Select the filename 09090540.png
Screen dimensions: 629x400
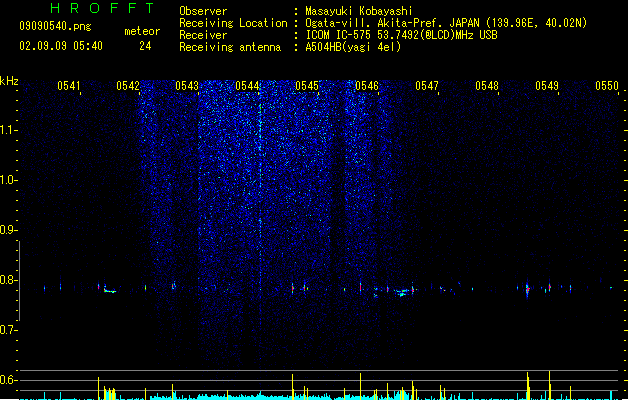pos(55,26)
